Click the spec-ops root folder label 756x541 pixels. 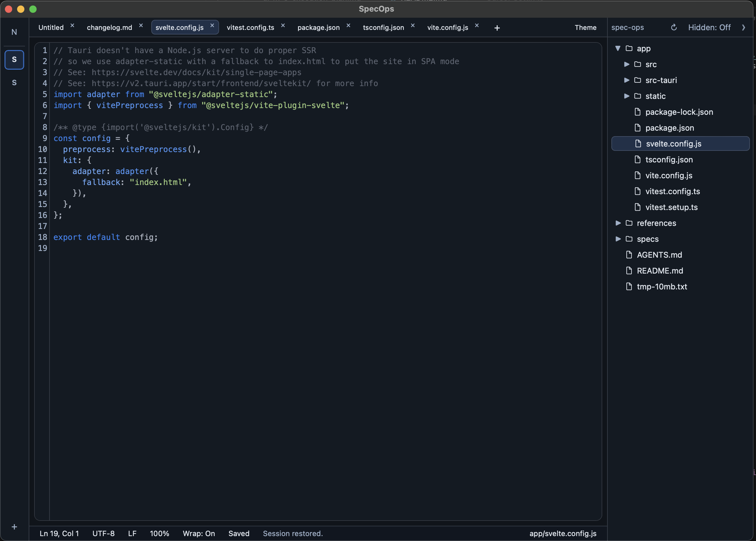pos(628,27)
